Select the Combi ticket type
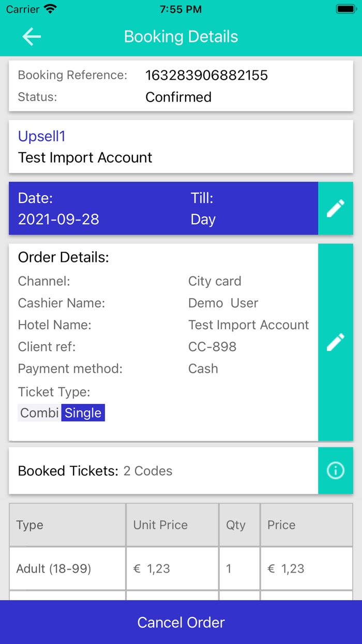 click(x=39, y=413)
